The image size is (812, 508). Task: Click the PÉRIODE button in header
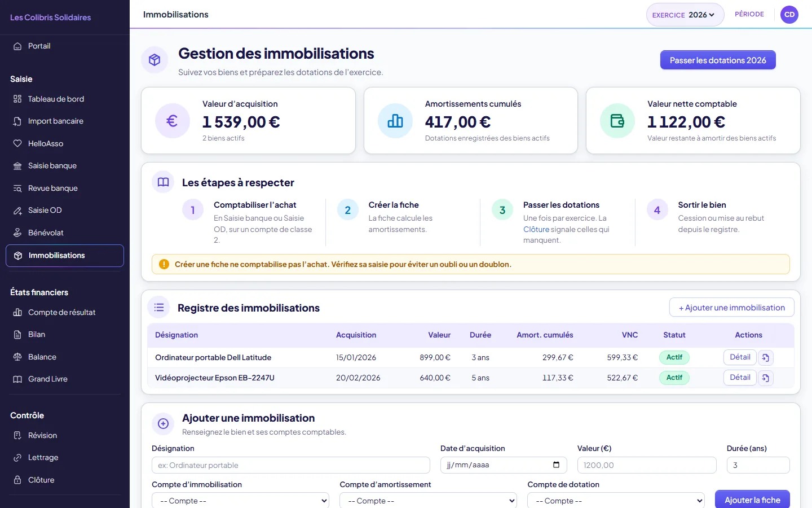(749, 15)
